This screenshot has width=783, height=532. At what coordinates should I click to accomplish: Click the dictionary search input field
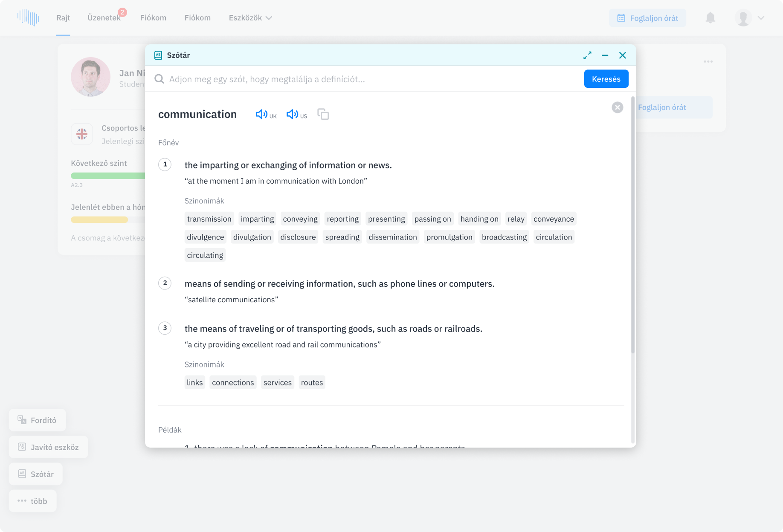[x=367, y=79]
